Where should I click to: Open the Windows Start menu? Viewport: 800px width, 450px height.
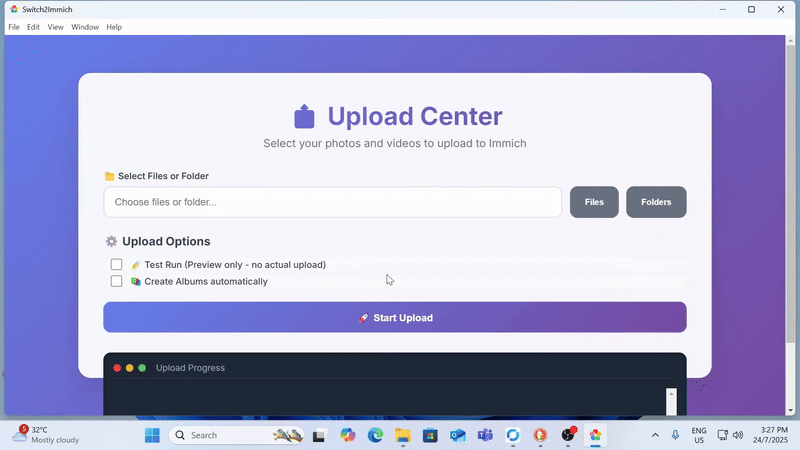pyautogui.click(x=152, y=435)
